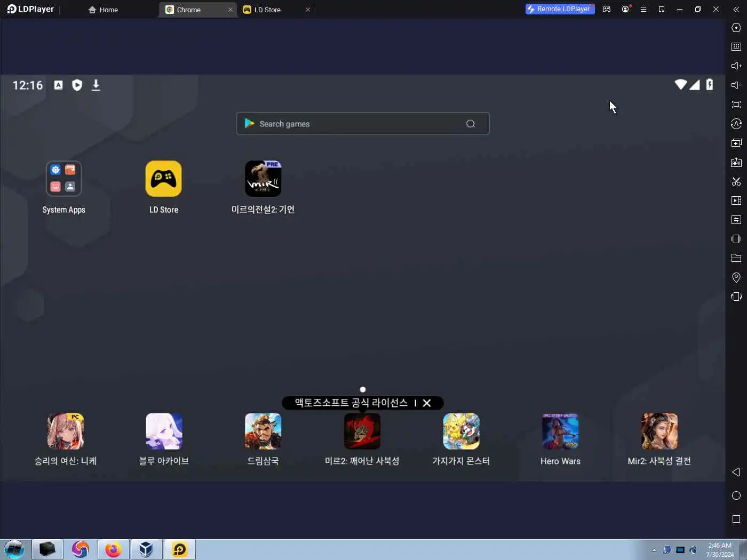Click the mini-window mode icon
This screenshot has height=560, width=747.
(x=662, y=9)
